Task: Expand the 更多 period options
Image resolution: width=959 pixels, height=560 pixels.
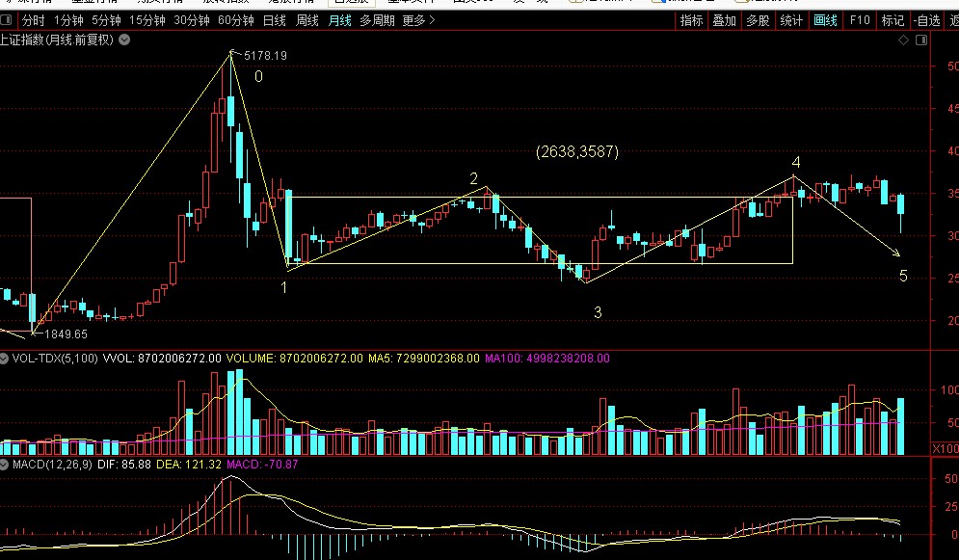Action: 419,21
